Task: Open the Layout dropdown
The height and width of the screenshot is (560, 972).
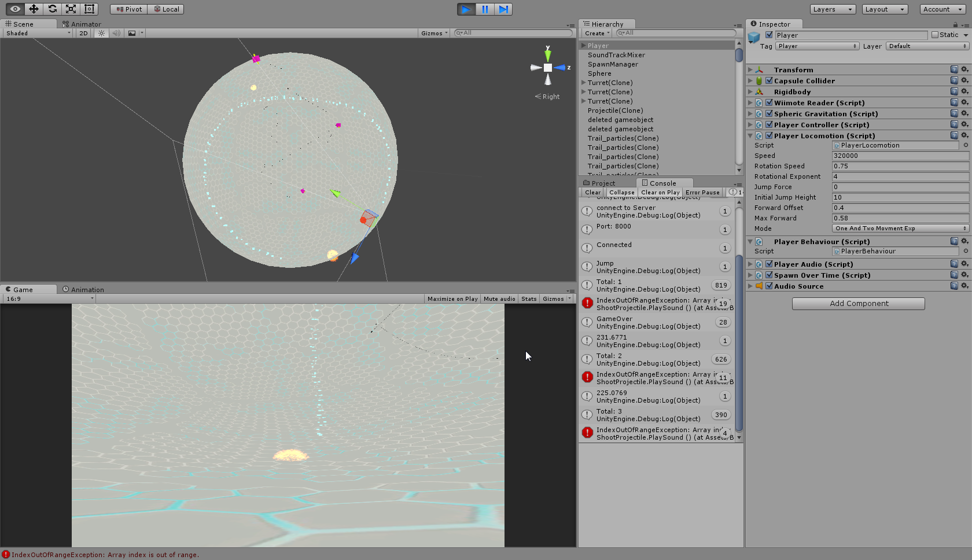Action: [885, 9]
